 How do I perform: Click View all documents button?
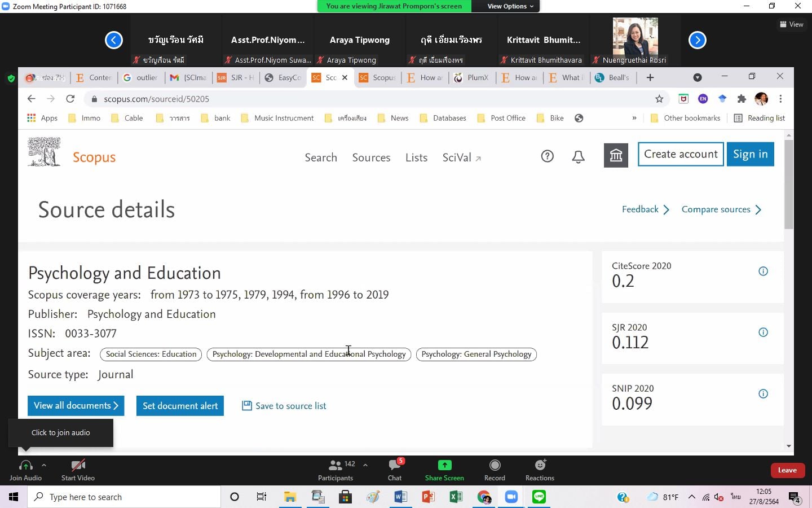pos(76,406)
